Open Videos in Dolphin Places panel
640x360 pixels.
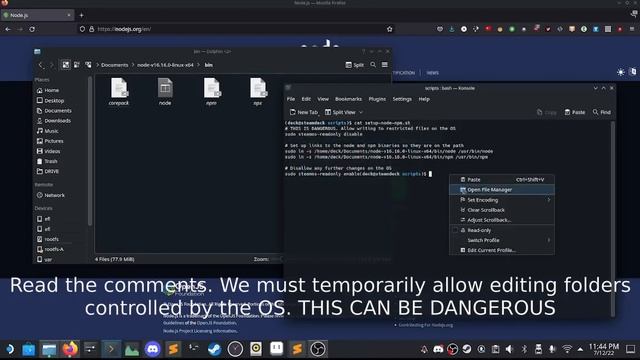(x=48, y=151)
